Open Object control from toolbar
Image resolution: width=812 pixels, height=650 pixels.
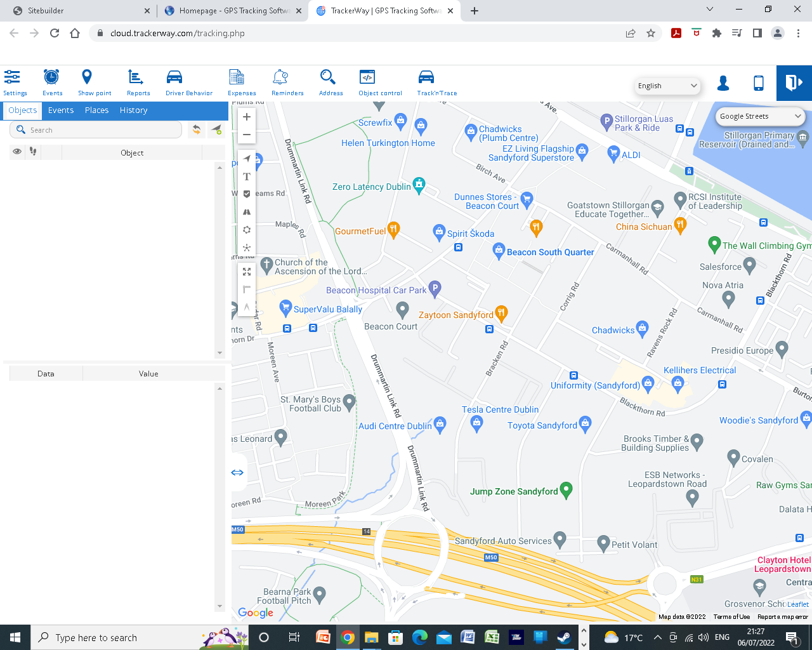point(379,83)
